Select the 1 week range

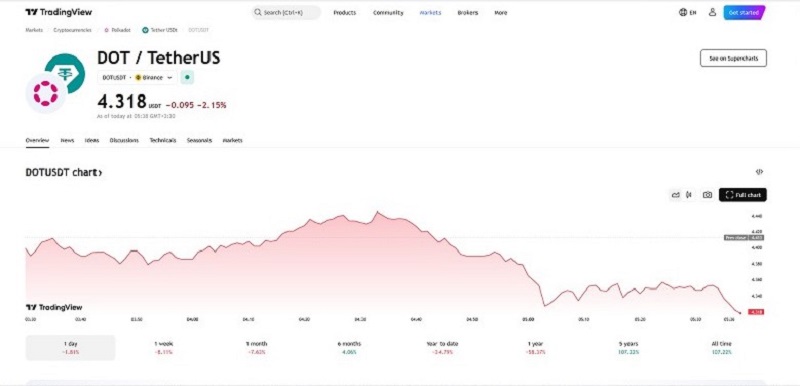point(163,348)
